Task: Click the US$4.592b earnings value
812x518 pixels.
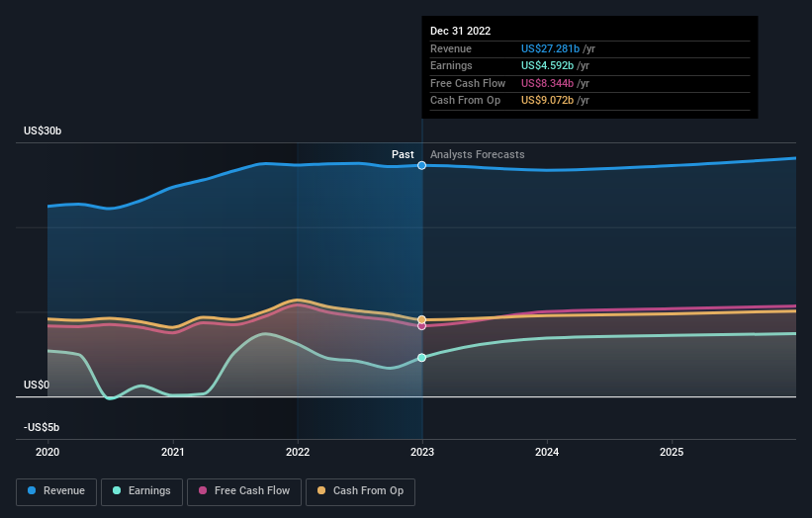Action: (547, 65)
